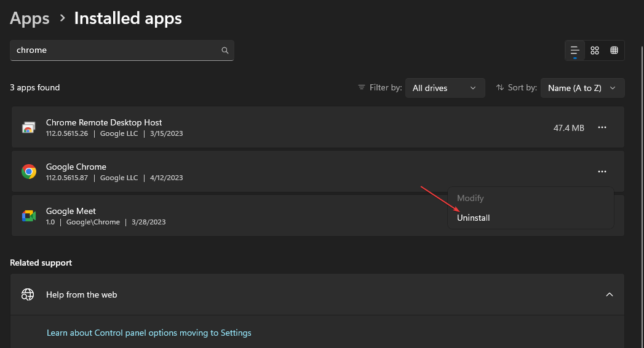
Task: Choose Uninstall from the context menu
Action: [x=473, y=218]
